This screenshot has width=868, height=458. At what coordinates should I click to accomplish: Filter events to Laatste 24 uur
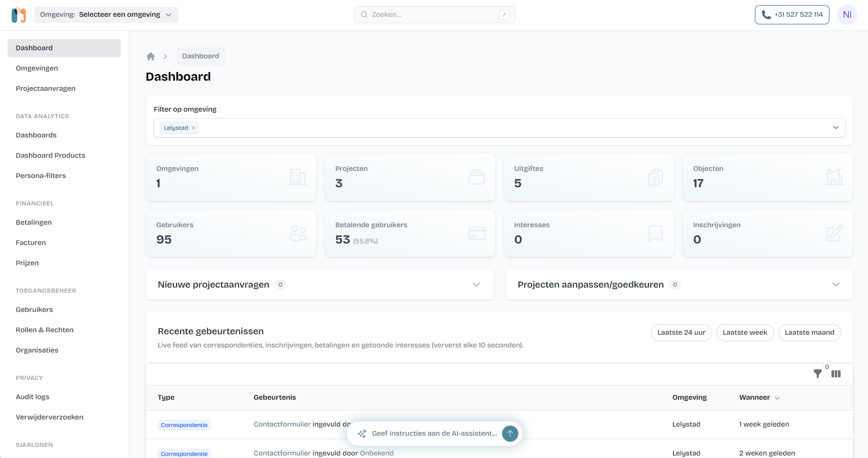point(681,333)
